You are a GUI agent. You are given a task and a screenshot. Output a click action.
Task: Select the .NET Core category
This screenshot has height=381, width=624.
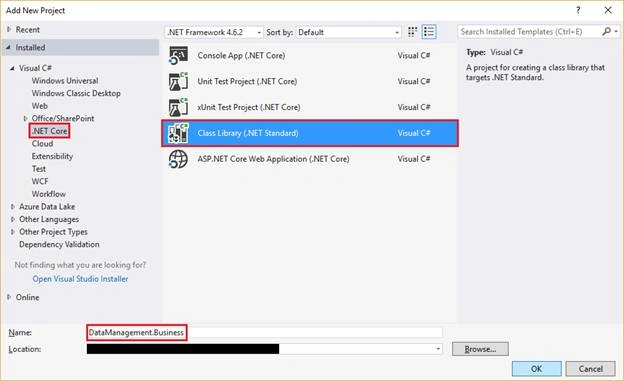(50, 131)
